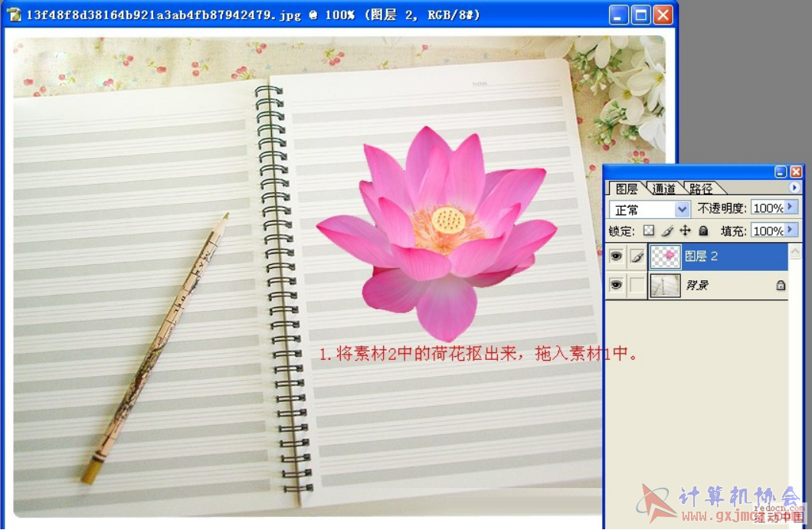Hide layer 图层 2 with its eye icon
This screenshot has height=530, width=812.
click(616, 257)
